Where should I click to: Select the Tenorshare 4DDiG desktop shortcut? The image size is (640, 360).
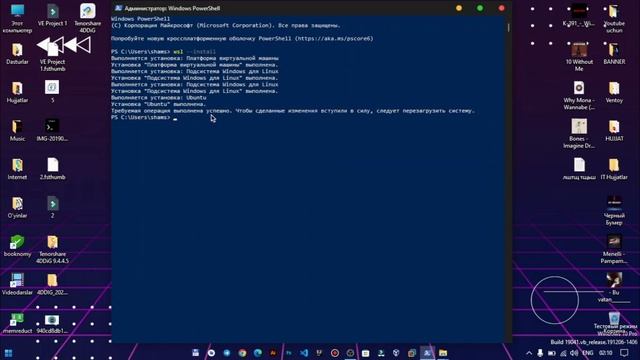point(87,18)
